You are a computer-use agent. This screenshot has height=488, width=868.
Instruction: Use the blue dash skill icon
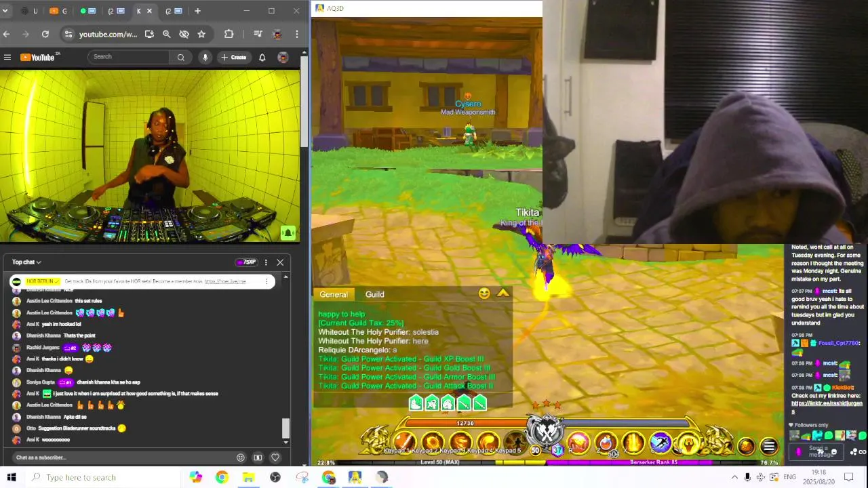(x=660, y=443)
